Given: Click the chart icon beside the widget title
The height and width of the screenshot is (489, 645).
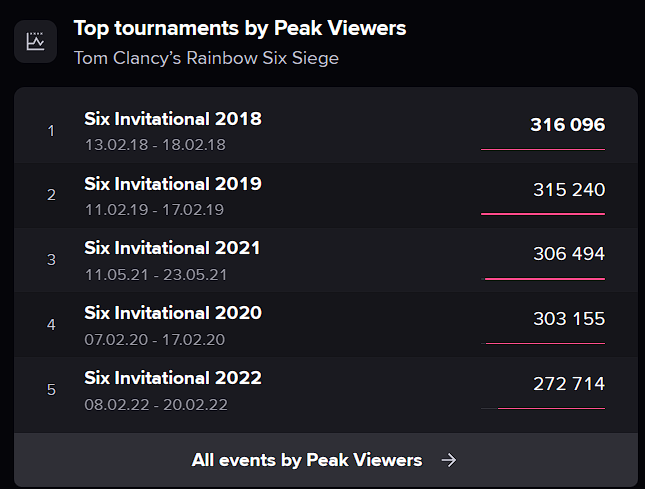Looking at the screenshot, I should pos(36,42).
